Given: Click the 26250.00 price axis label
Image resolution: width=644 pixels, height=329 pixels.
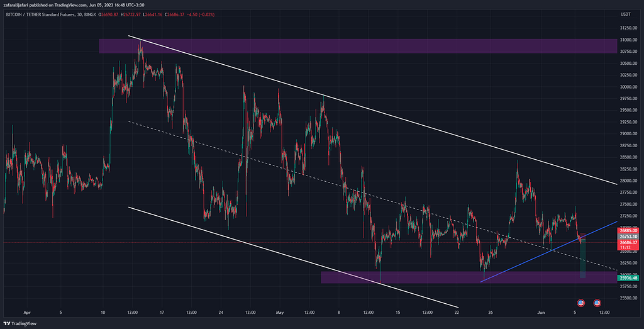Looking at the screenshot, I should (628, 263).
